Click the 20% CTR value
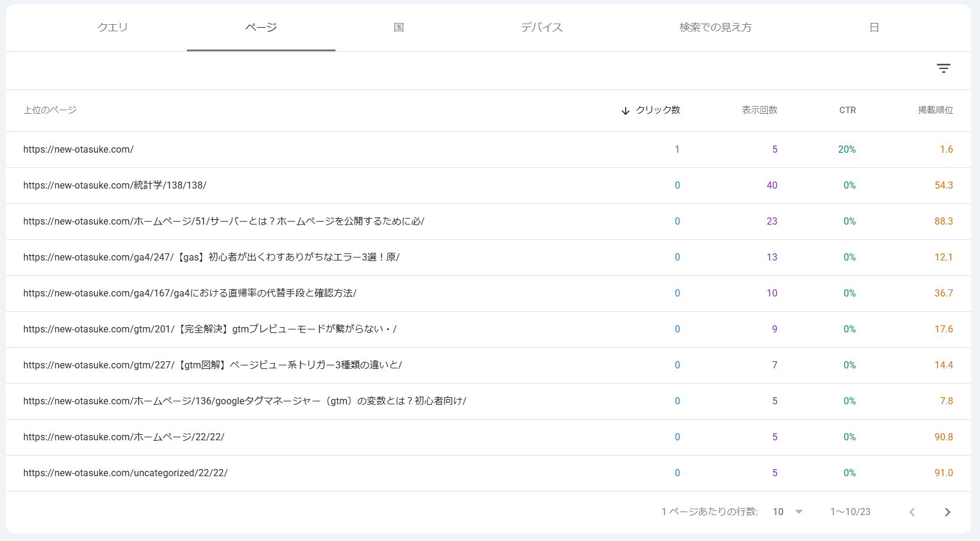This screenshot has height=541, width=980. tap(847, 150)
